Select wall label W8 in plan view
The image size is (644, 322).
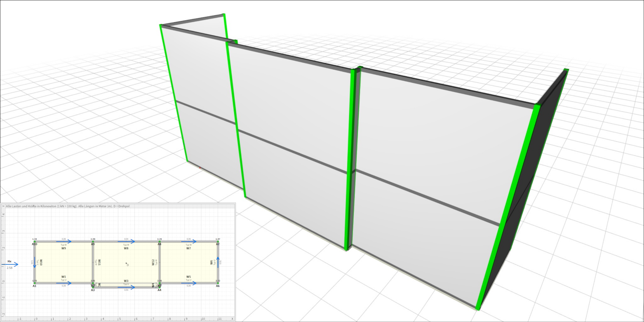click(x=126, y=248)
